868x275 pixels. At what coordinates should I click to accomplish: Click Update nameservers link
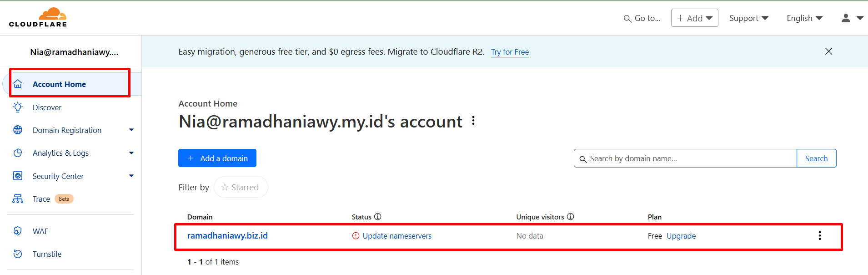click(x=397, y=236)
